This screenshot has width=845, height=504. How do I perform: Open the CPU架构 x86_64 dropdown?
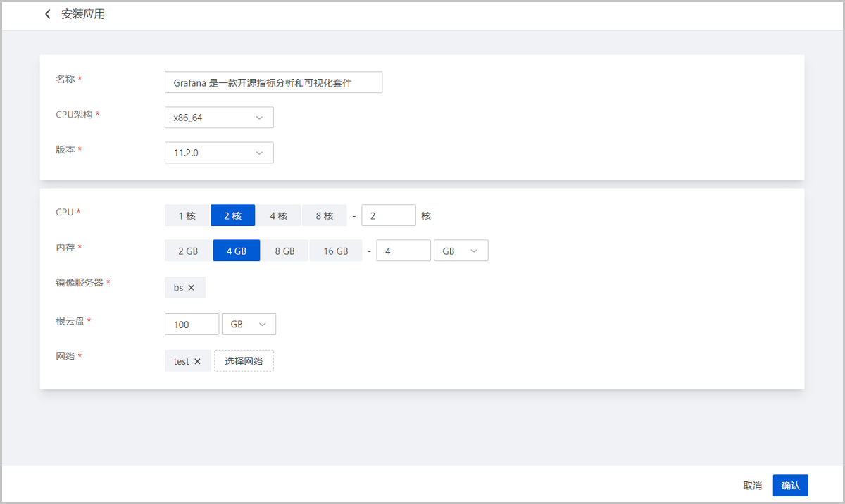(219, 118)
